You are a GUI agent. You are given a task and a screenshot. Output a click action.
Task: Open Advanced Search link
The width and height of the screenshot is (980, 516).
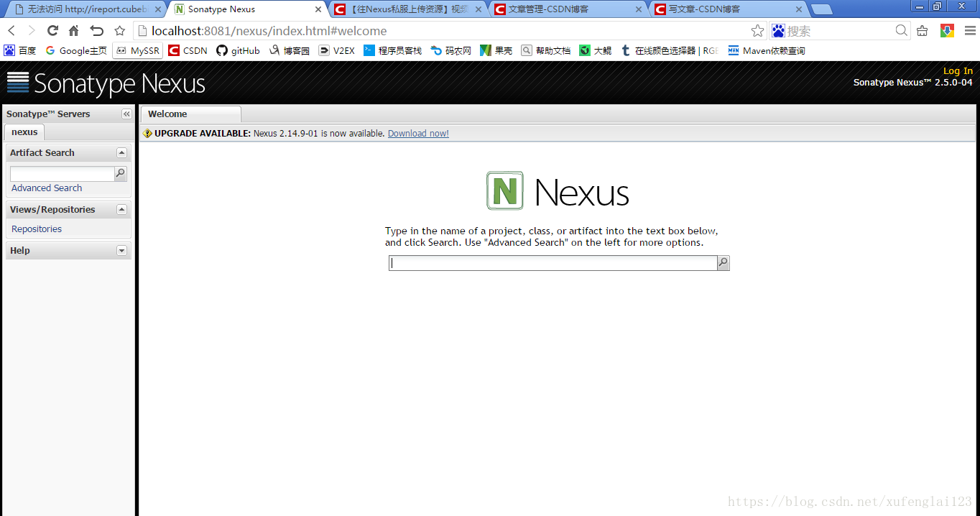(47, 188)
